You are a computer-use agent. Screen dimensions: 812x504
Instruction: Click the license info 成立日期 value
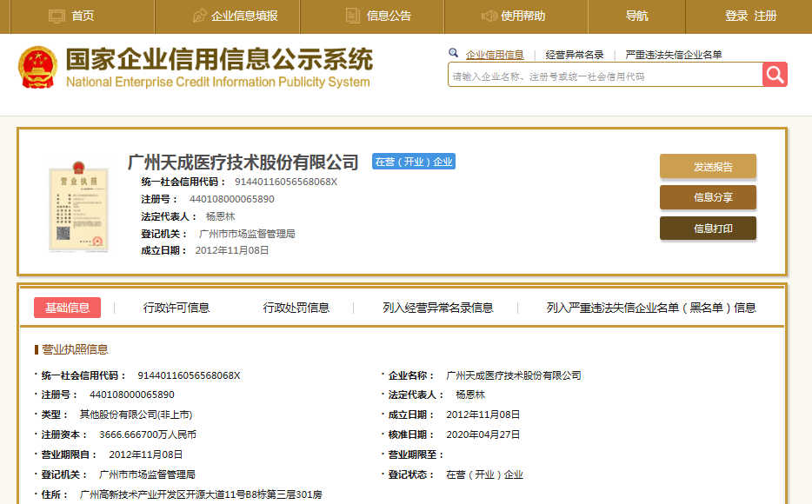click(x=483, y=414)
